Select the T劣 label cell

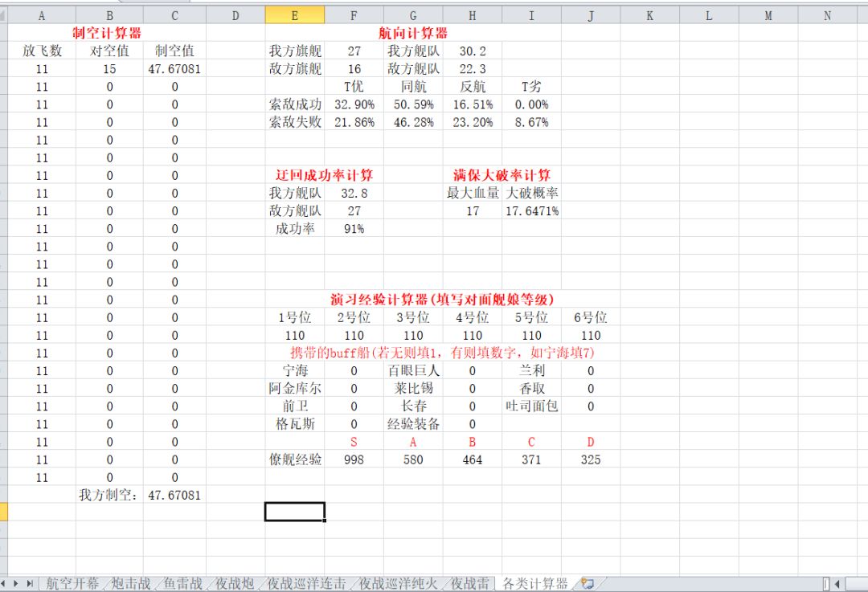coord(531,86)
